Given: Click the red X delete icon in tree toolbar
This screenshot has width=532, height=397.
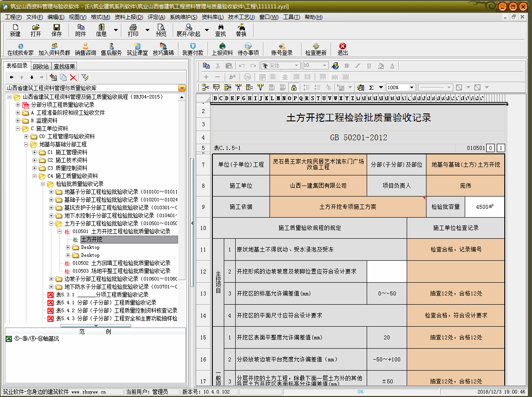Looking at the screenshot, I should pyautogui.click(x=73, y=77).
